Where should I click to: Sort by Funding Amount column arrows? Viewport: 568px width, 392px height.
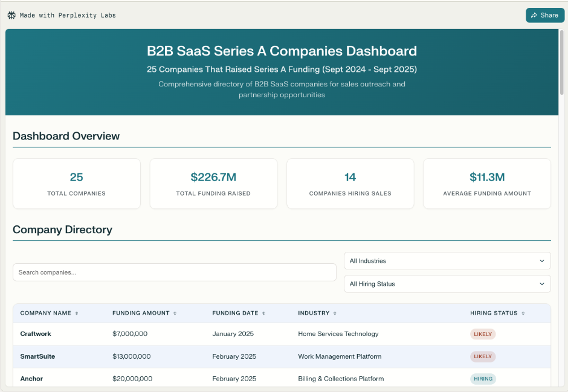pos(175,313)
